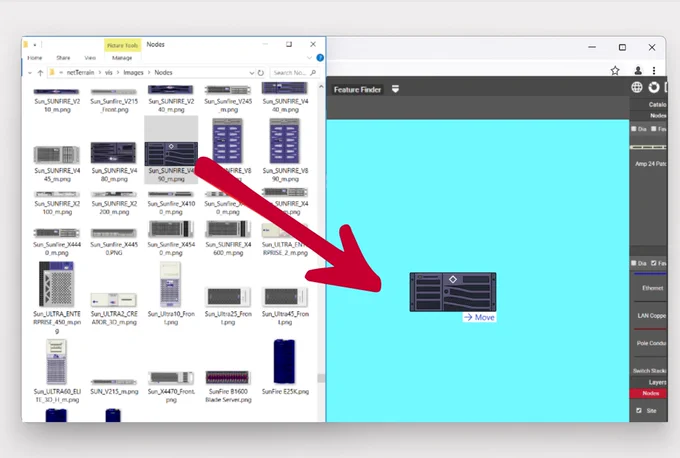Choose the Ethernet link type
This screenshot has width=680, height=458.
click(x=652, y=288)
